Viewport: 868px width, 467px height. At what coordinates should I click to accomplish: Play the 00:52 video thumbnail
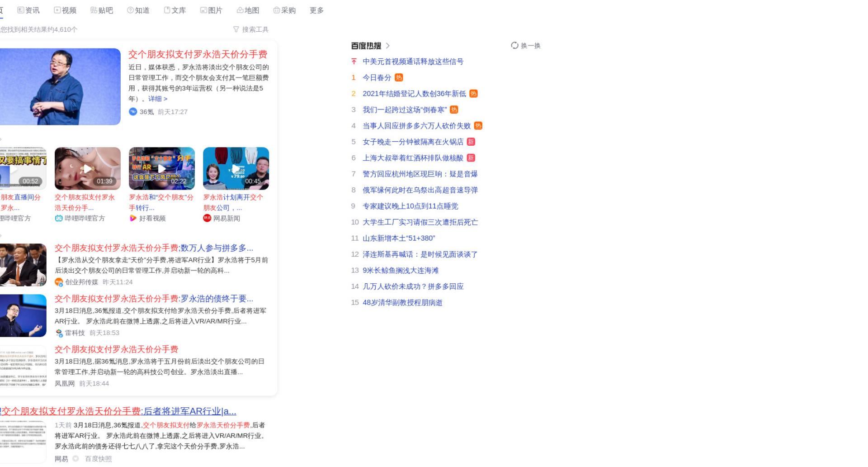tap(23, 168)
